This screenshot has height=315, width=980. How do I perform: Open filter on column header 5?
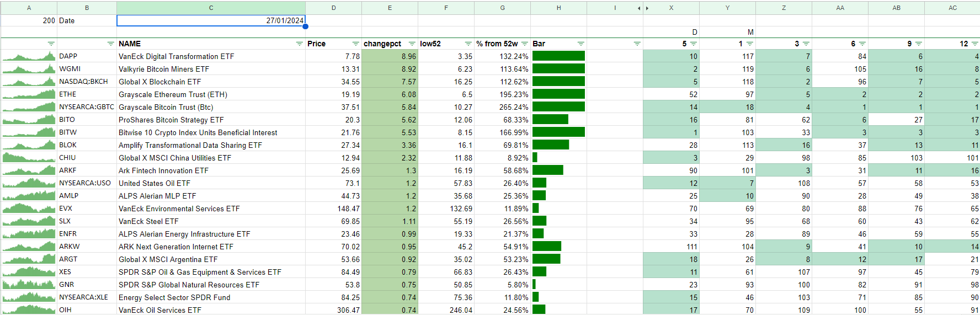693,44
